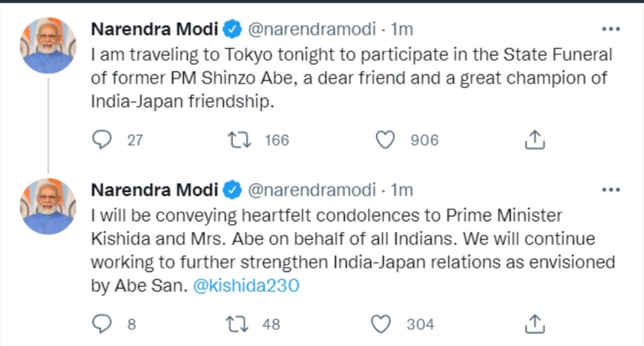Click @narendramodi handle on the second tweet
644x346 pixels.
point(311,190)
